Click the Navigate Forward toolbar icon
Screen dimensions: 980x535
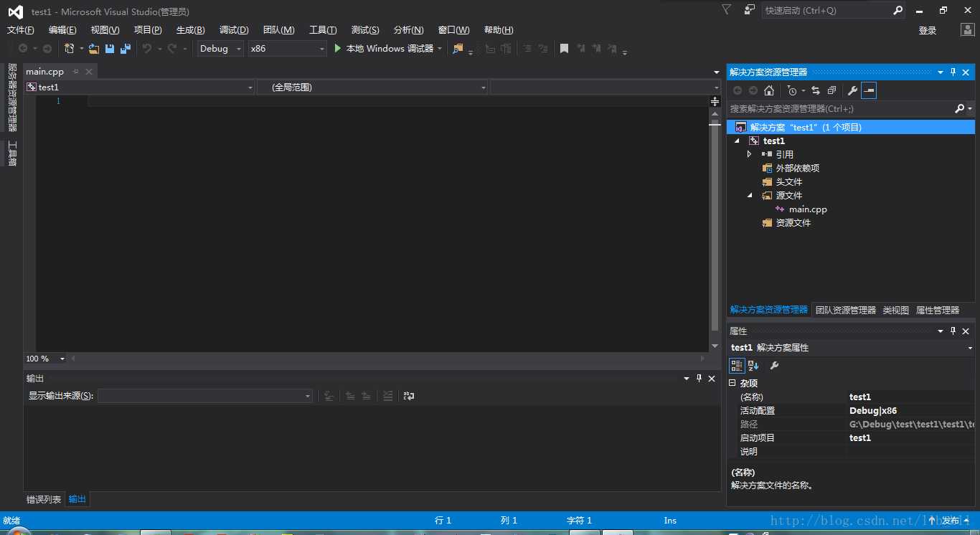[x=47, y=49]
